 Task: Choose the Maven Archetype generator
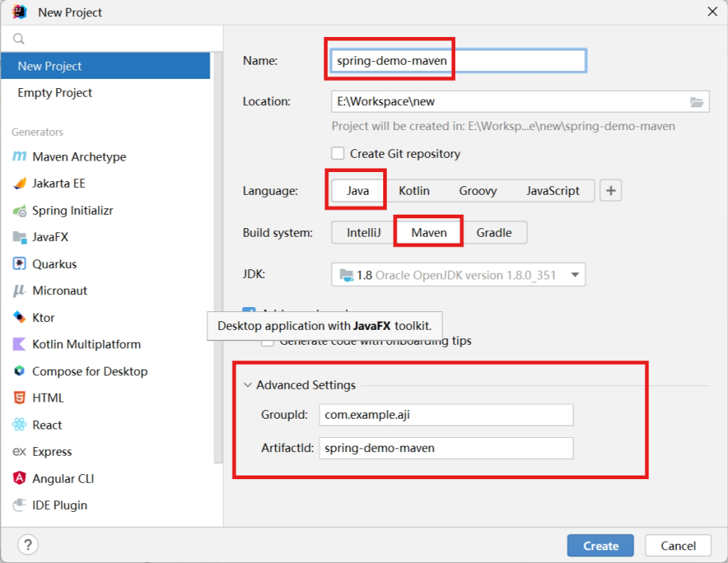(105, 157)
